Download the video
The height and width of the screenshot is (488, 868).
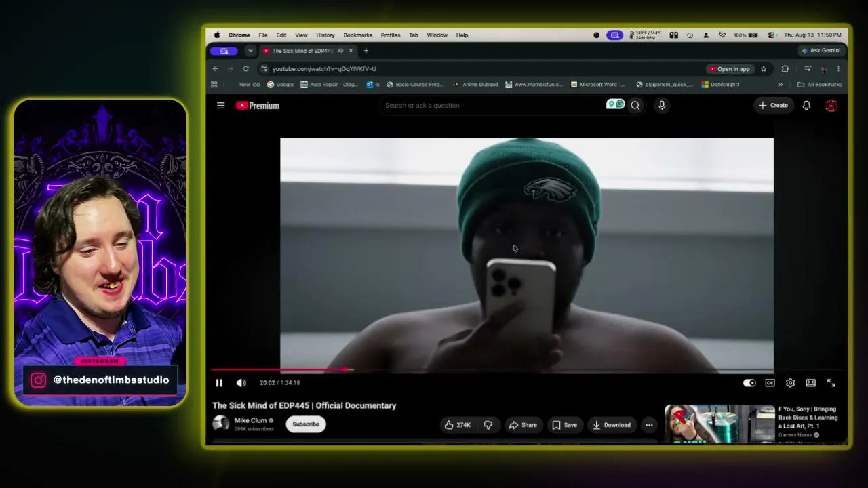612,425
